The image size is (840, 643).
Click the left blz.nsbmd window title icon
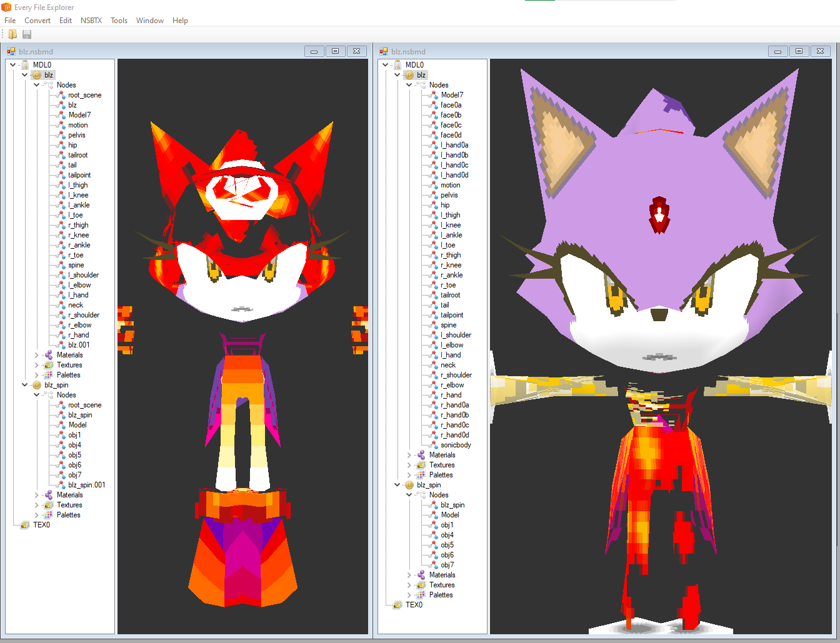11,51
